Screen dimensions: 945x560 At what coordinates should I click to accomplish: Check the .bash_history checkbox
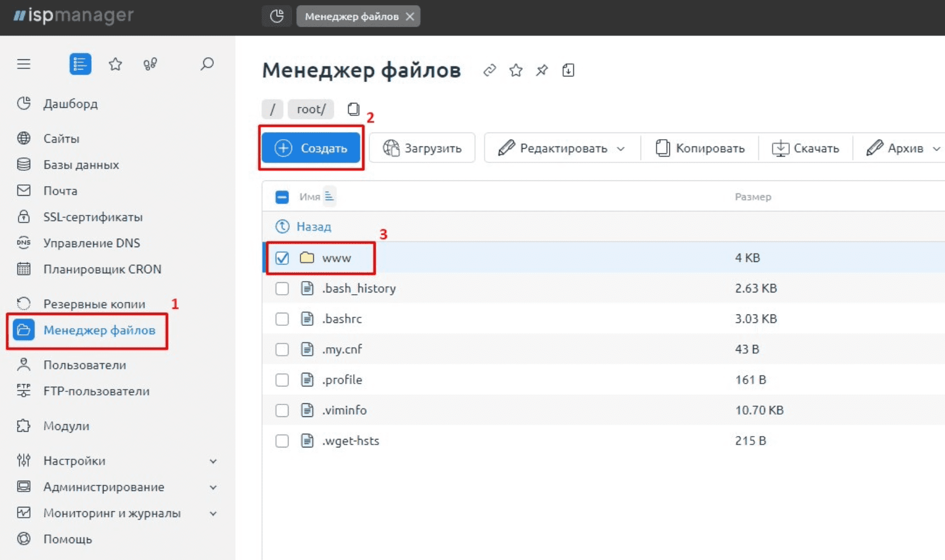coord(282,288)
